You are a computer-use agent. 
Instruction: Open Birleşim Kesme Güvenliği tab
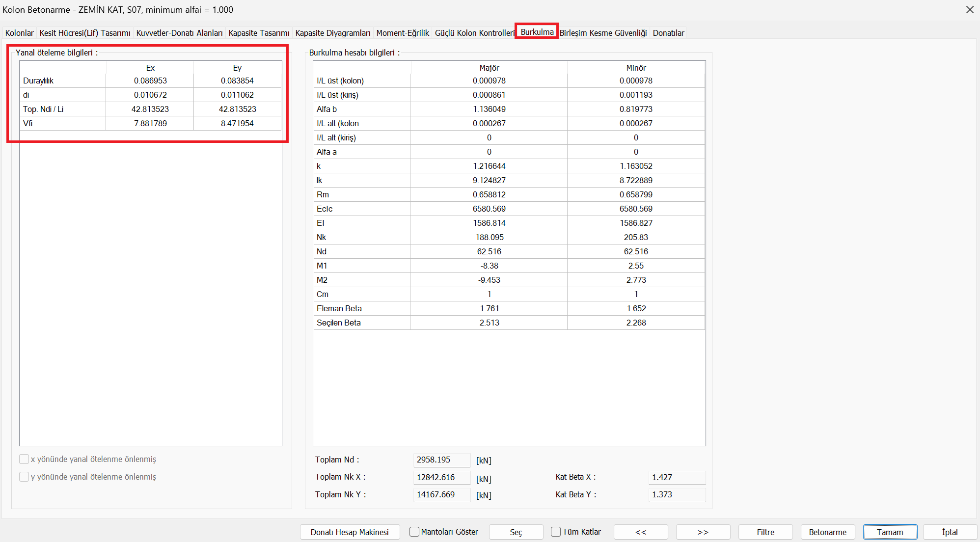tap(603, 33)
